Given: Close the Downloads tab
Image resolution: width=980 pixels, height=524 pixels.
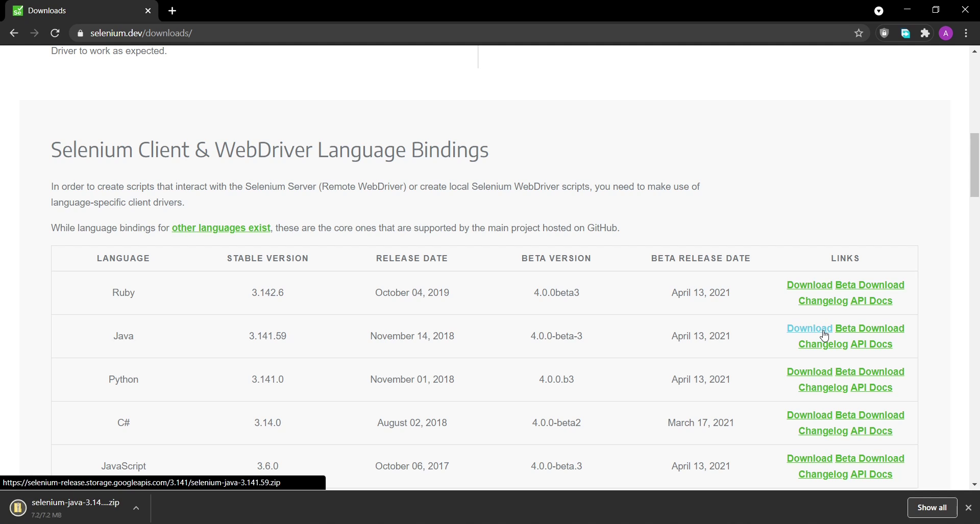Looking at the screenshot, I should 148,11.
